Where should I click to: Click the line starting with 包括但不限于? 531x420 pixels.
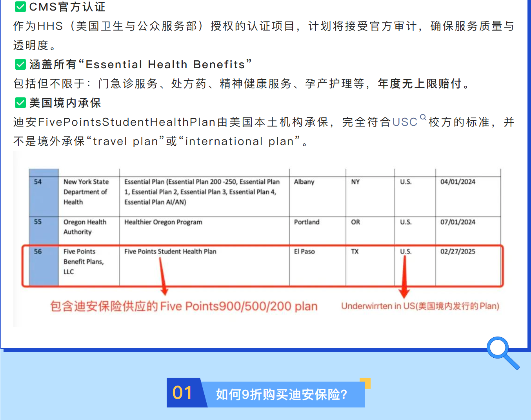tap(242, 83)
